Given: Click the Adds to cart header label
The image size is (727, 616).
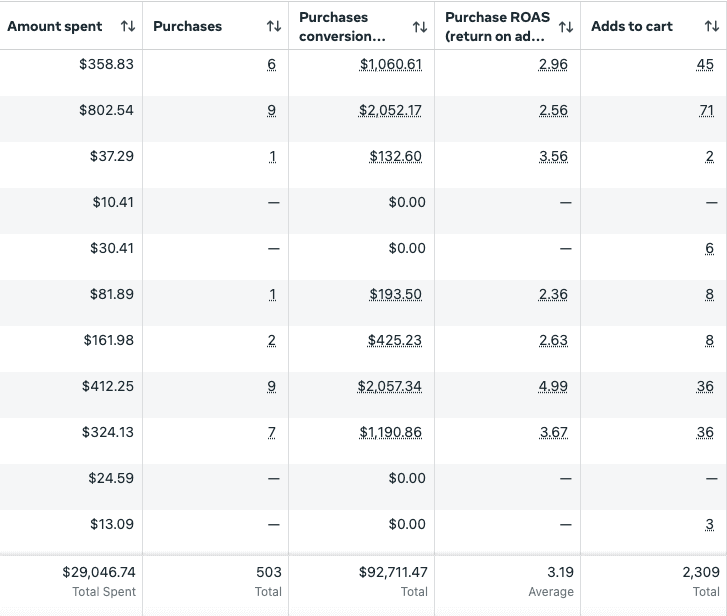Looking at the screenshot, I should [x=632, y=26].
